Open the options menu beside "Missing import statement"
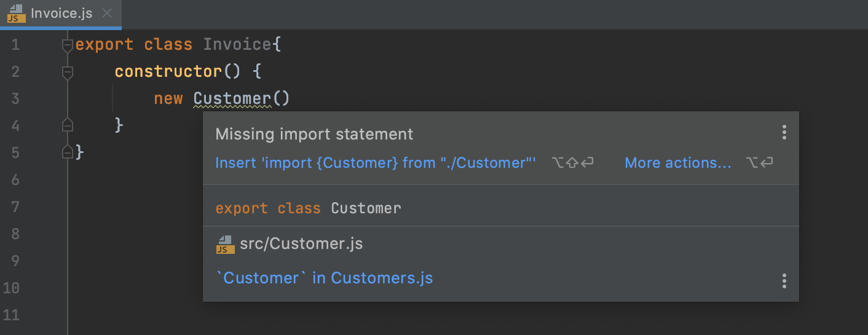Image resolution: width=868 pixels, height=335 pixels. tap(784, 132)
